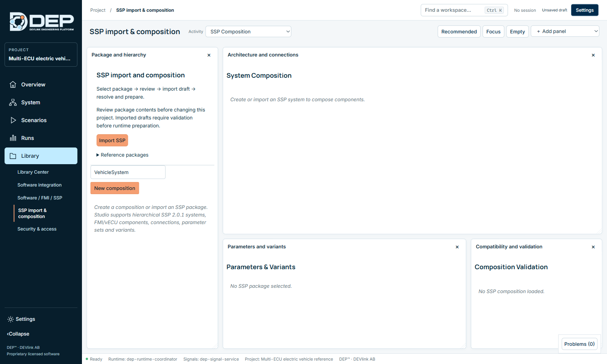Click the DEP platform logo
607x364 pixels.
coord(41,22)
